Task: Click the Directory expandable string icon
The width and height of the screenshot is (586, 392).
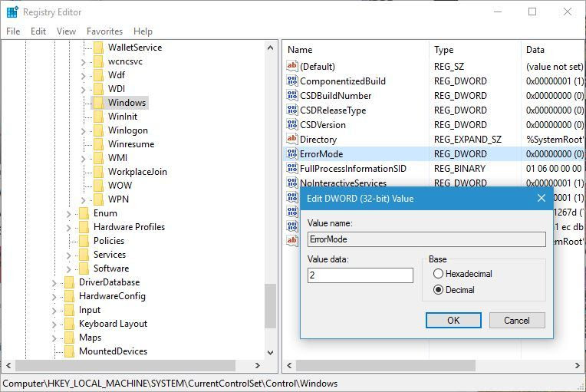Action: pos(292,139)
